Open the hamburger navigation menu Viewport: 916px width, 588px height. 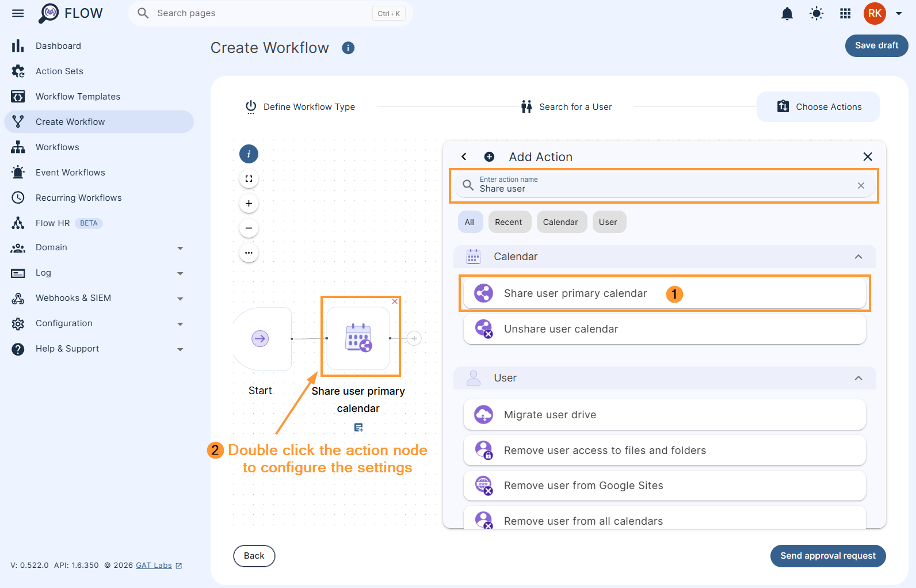tap(18, 13)
